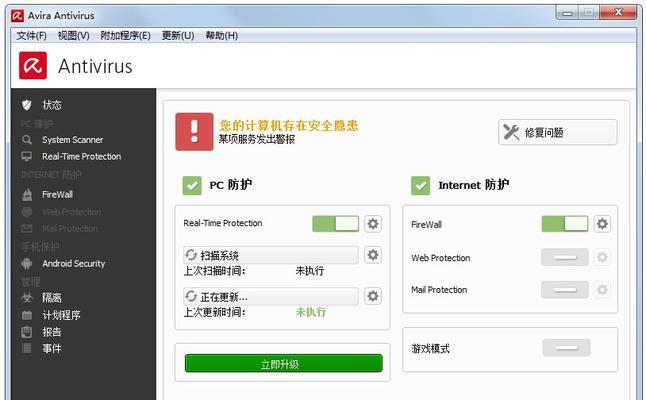The image size is (646, 400).
Task: Open the 帮助(H) menu
Action: click(x=222, y=35)
